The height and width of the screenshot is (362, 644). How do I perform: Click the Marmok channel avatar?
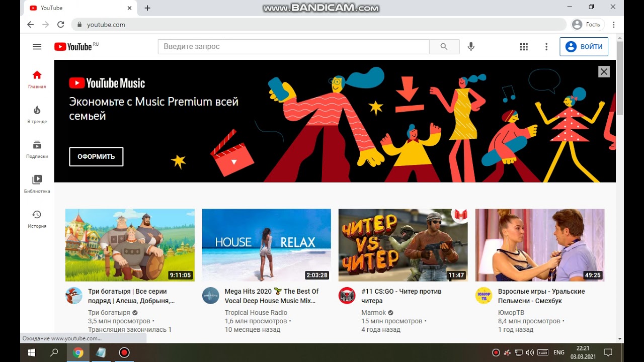(x=347, y=296)
